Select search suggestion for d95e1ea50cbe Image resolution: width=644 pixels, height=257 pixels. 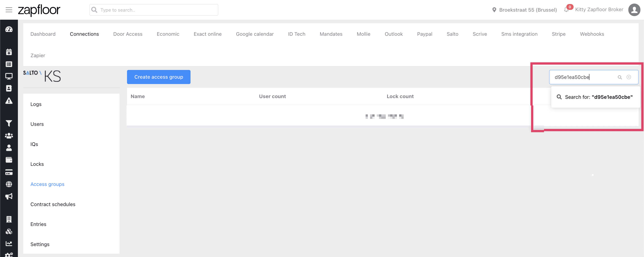click(595, 97)
